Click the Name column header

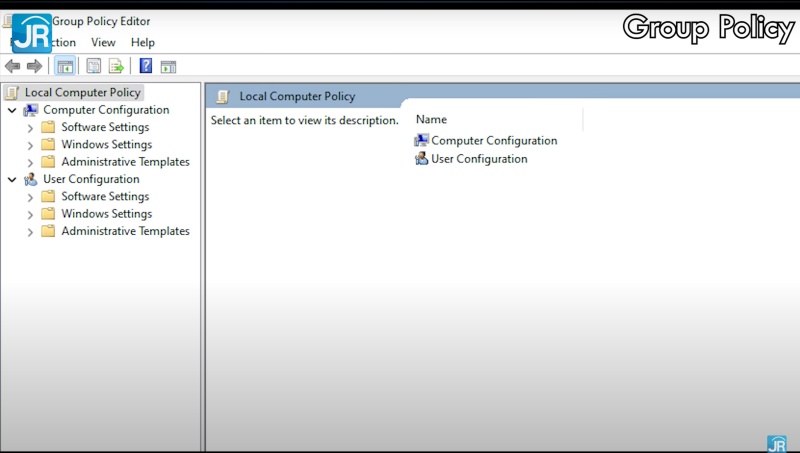coord(431,119)
